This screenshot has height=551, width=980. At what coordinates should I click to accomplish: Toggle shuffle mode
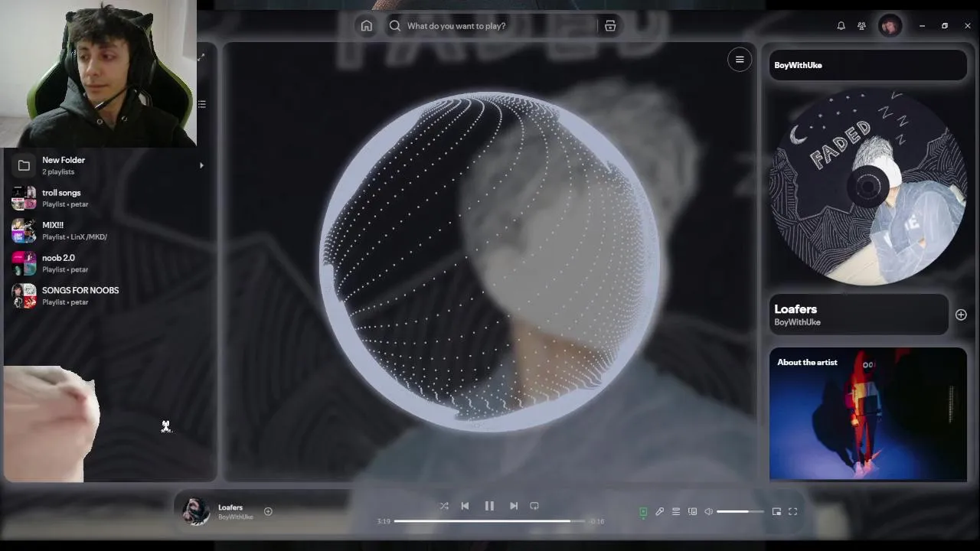[x=444, y=506]
